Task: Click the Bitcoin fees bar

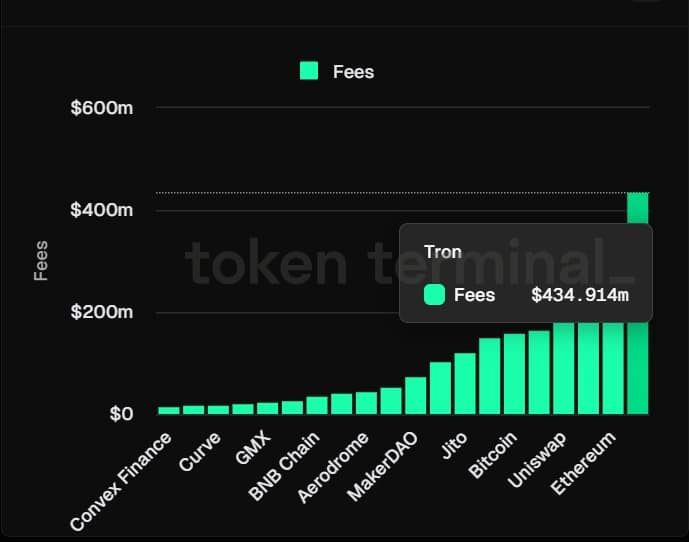Action: (x=515, y=374)
